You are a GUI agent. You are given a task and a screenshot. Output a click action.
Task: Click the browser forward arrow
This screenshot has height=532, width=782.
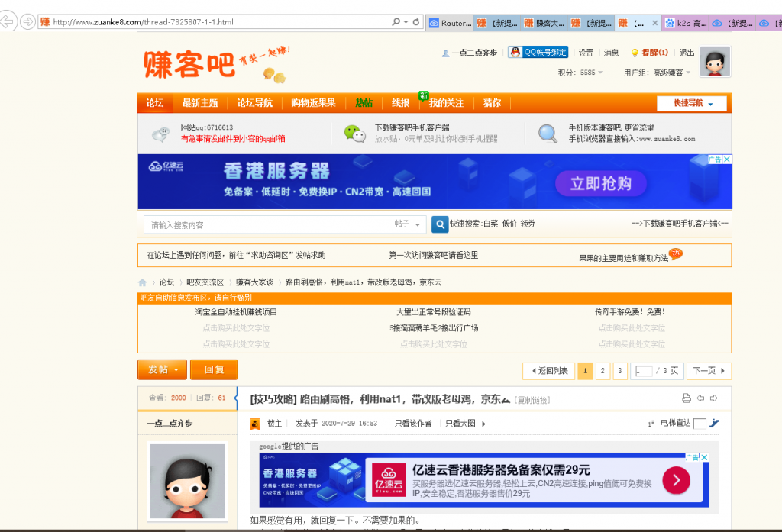point(28,21)
